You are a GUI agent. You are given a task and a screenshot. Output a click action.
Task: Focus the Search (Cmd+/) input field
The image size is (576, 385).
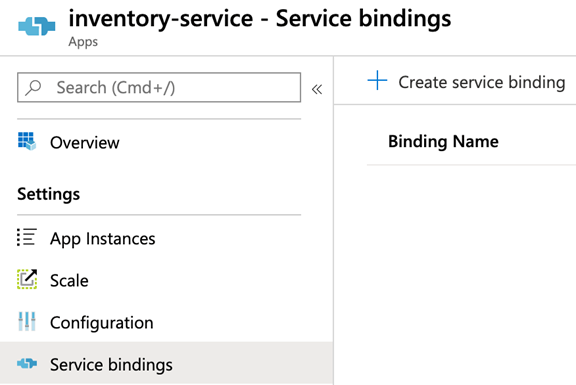[x=159, y=87]
